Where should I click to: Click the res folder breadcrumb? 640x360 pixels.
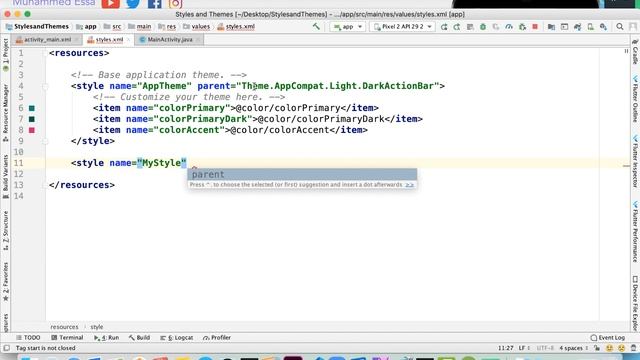click(x=167, y=27)
